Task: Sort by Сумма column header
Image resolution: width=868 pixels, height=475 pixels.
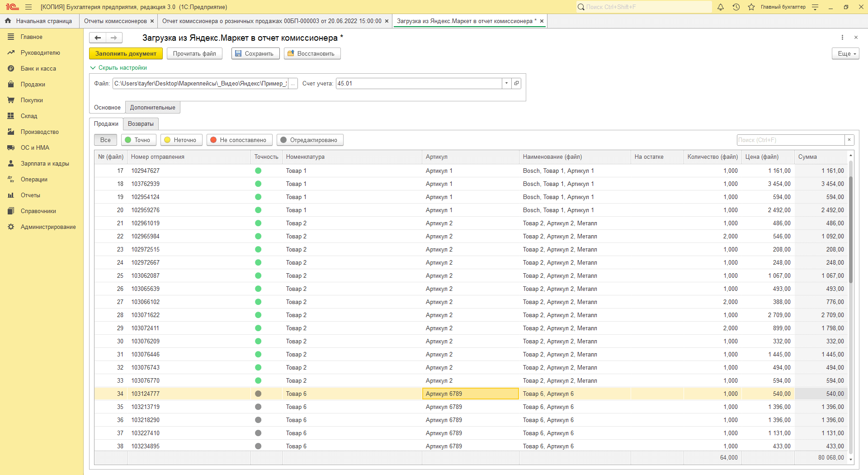Action: [x=821, y=157]
